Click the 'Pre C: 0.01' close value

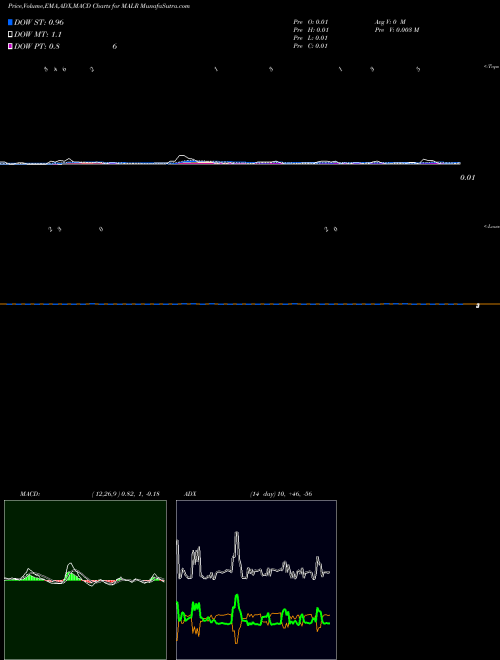pos(311,46)
